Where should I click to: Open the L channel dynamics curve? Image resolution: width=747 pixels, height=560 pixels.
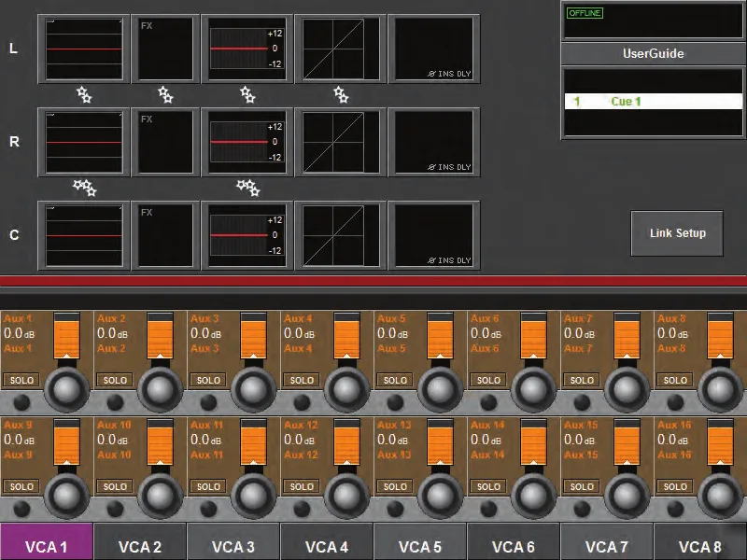coord(340,49)
